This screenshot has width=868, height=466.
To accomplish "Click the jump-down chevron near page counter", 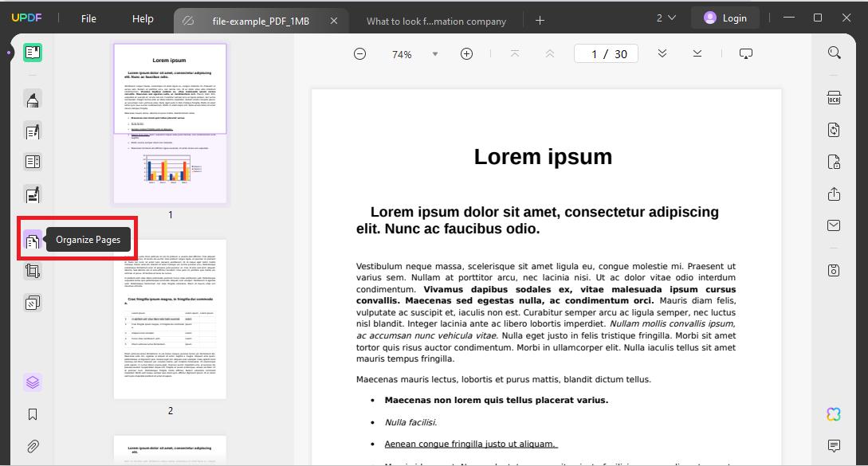I will 662,53.
